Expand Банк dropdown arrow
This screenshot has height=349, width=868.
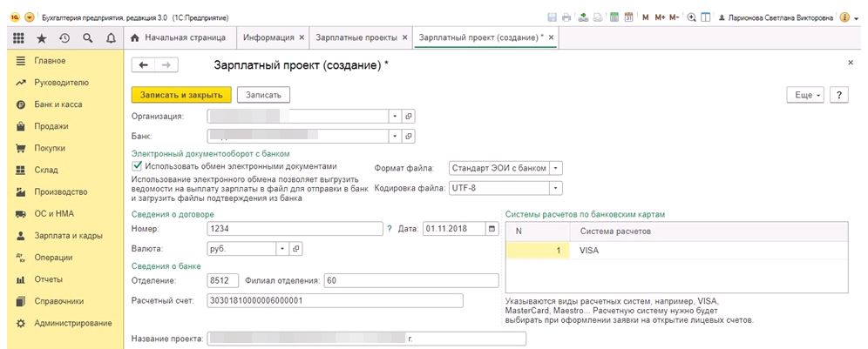pos(396,136)
